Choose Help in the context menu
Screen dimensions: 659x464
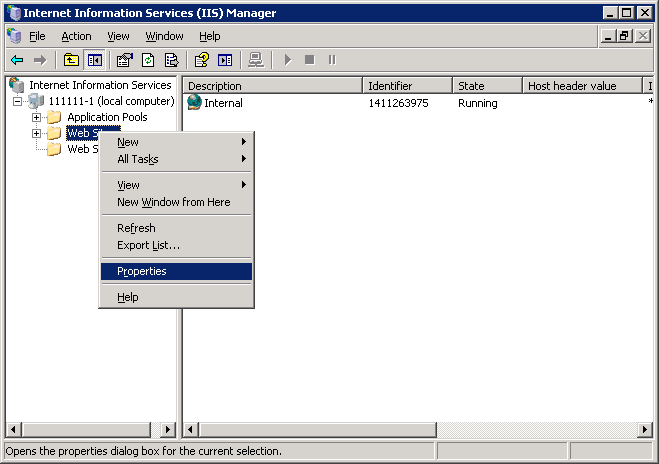(177, 297)
